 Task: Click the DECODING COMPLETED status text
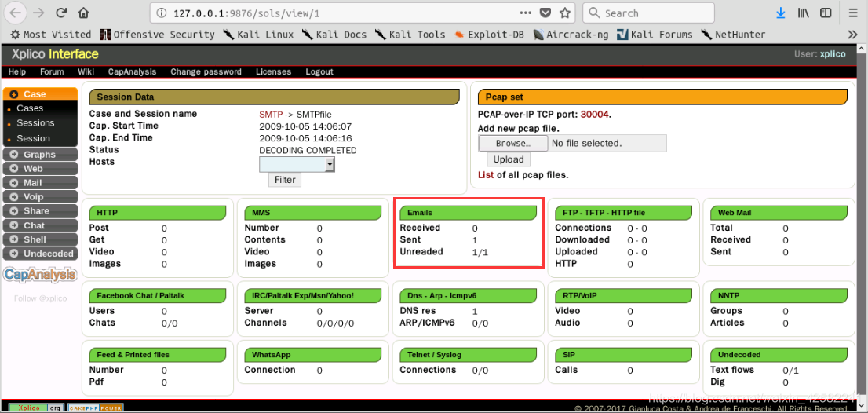tap(308, 150)
